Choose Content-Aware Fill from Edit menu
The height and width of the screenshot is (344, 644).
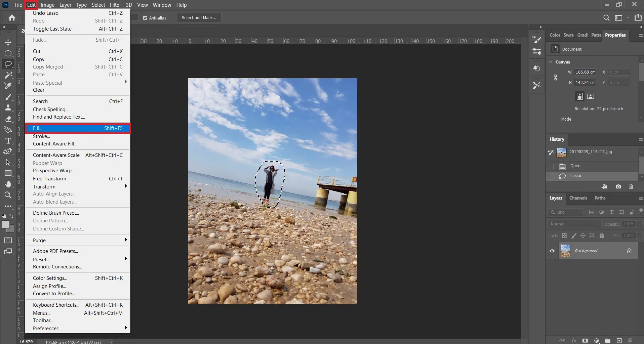point(55,144)
